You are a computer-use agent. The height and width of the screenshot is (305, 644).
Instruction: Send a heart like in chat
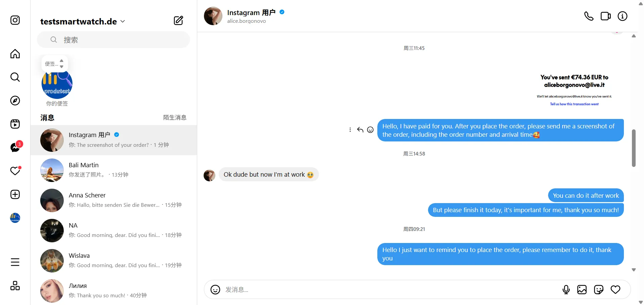coord(615,290)
